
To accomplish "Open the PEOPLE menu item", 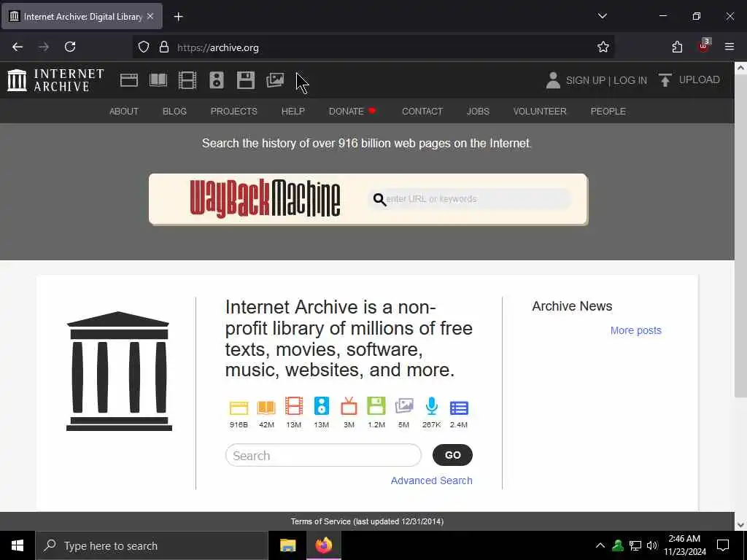I will (x=608, y=111).
